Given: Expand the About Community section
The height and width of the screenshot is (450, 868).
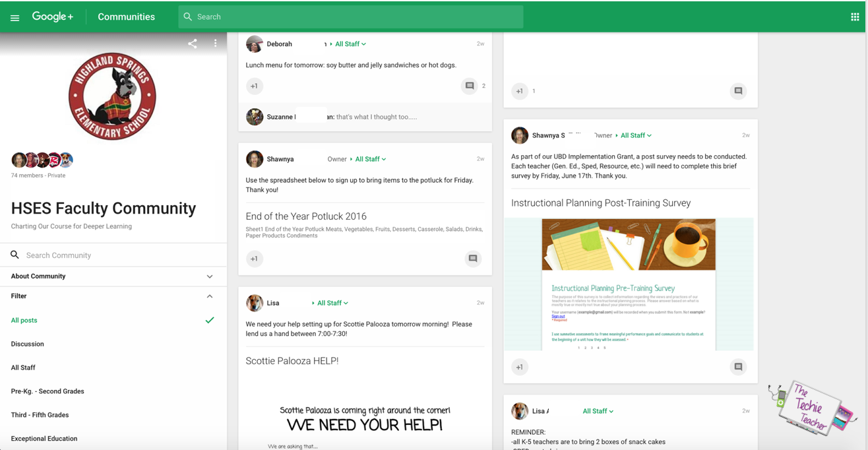Looking at the screenshot, I should pos(210,276).
